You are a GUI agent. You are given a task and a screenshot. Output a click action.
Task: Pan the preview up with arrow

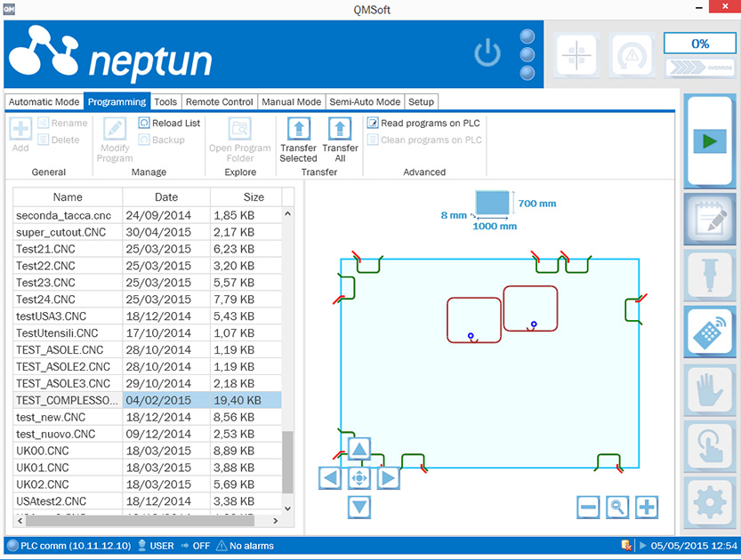click(358, 449)
